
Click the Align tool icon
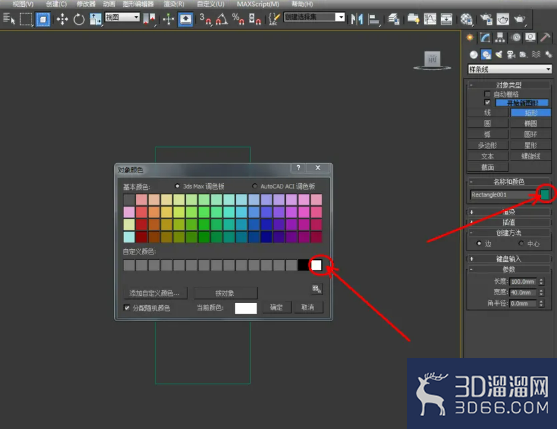374,19
